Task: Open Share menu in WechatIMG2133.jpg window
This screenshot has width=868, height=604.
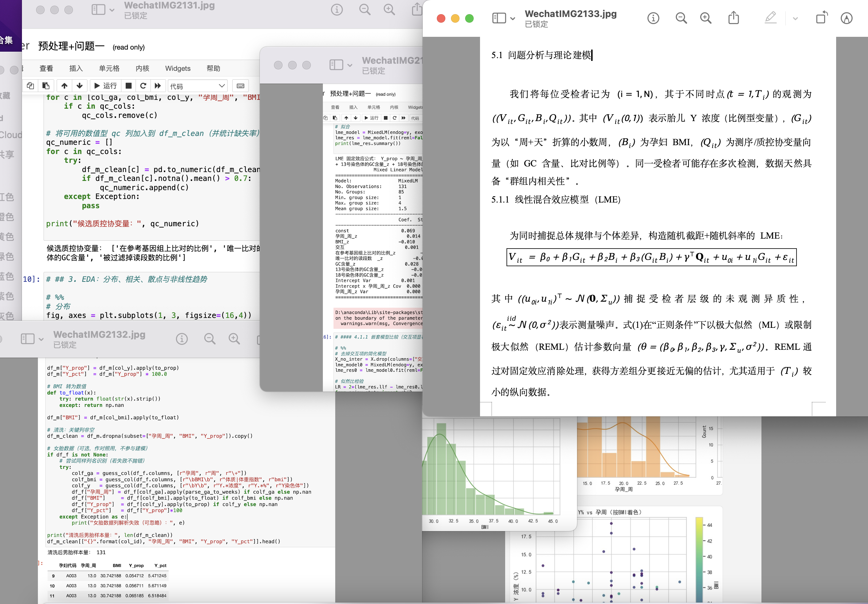Action: click(733, 17)
